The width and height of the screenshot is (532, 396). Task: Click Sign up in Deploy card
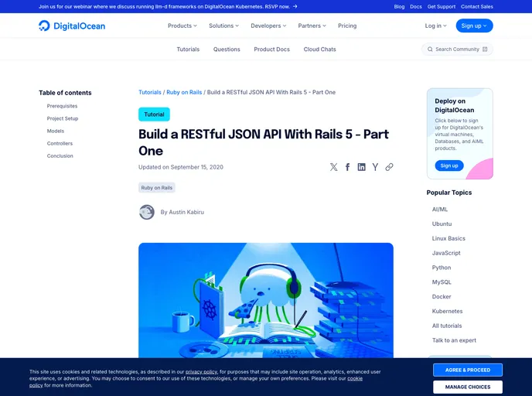coord(448,166)
